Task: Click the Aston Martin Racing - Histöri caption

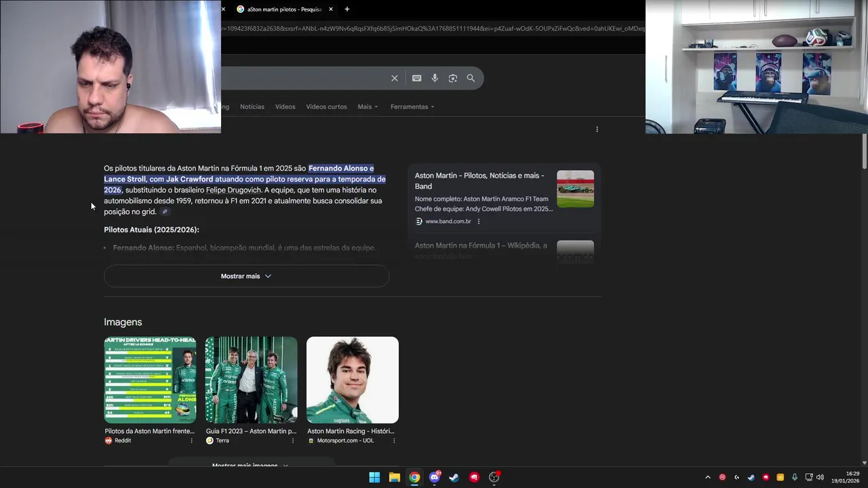Action: (351, 431)
